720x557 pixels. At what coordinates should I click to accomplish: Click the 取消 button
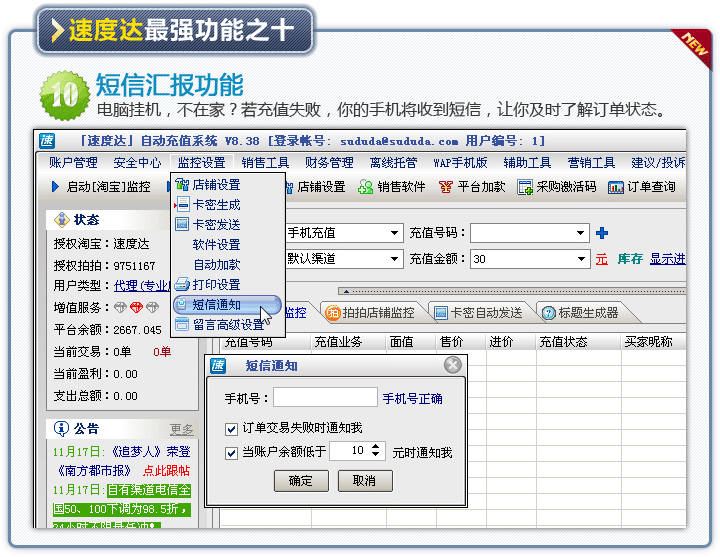[x=365, y=481]
